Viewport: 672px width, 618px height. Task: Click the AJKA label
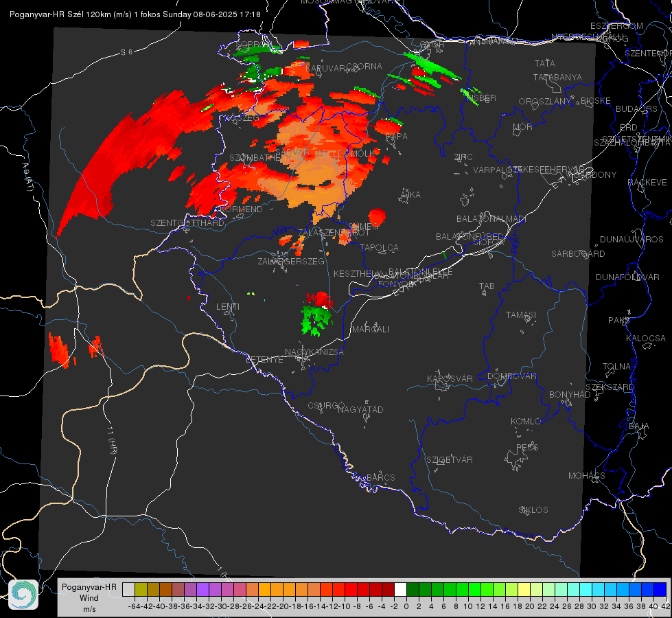pos(410,195)
